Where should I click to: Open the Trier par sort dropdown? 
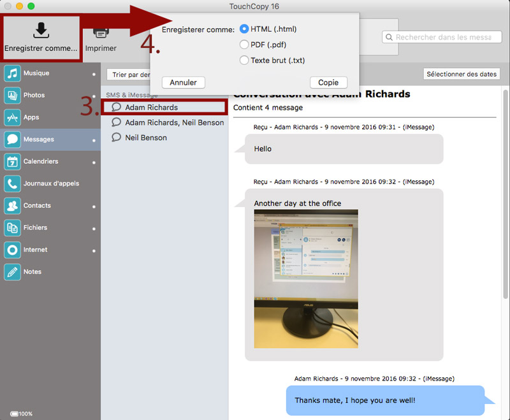tap(129, 75)
